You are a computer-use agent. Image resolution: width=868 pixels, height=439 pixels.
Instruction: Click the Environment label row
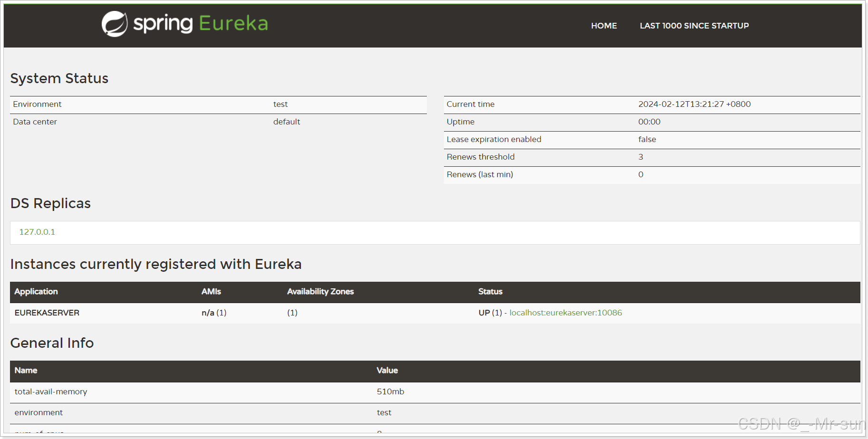point(218,105)
